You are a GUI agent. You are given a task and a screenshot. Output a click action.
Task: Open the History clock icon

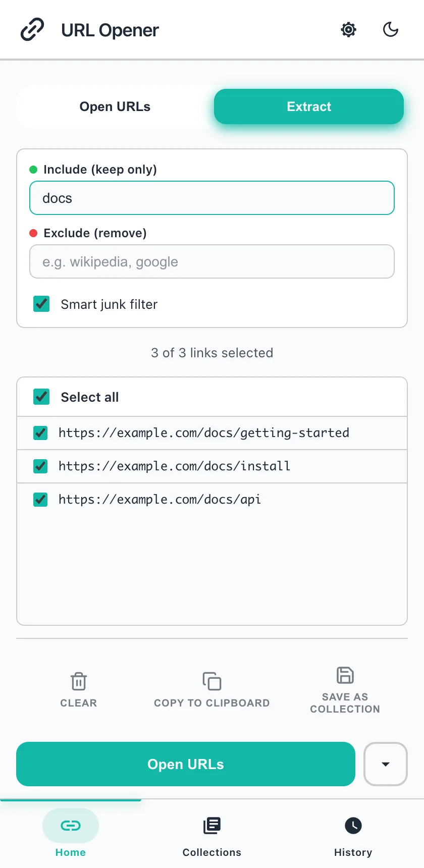pos(353,826)
